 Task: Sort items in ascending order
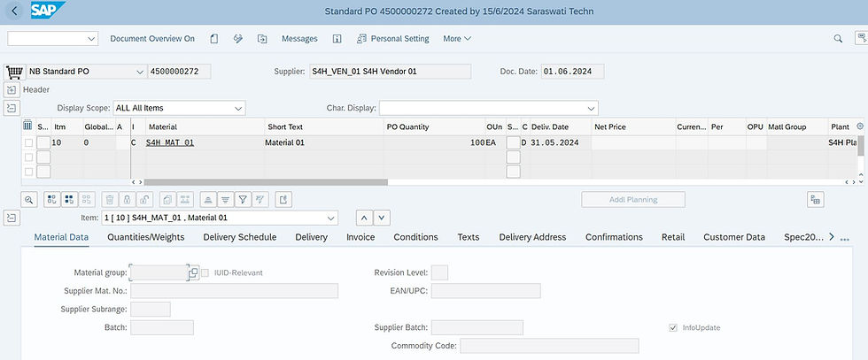(208, 200)
